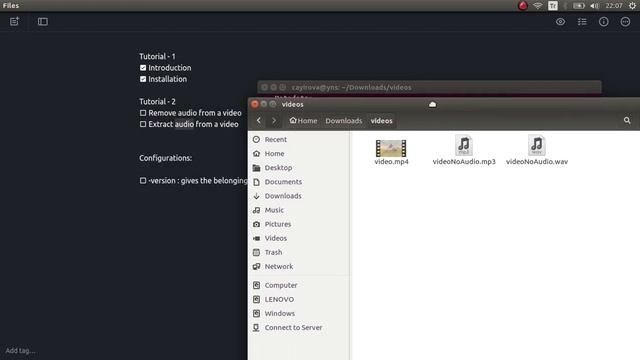Click the 'Configurations:' text
Image resolution: width=640 pixels, height=360 pixels.
(x=165, y=158)
